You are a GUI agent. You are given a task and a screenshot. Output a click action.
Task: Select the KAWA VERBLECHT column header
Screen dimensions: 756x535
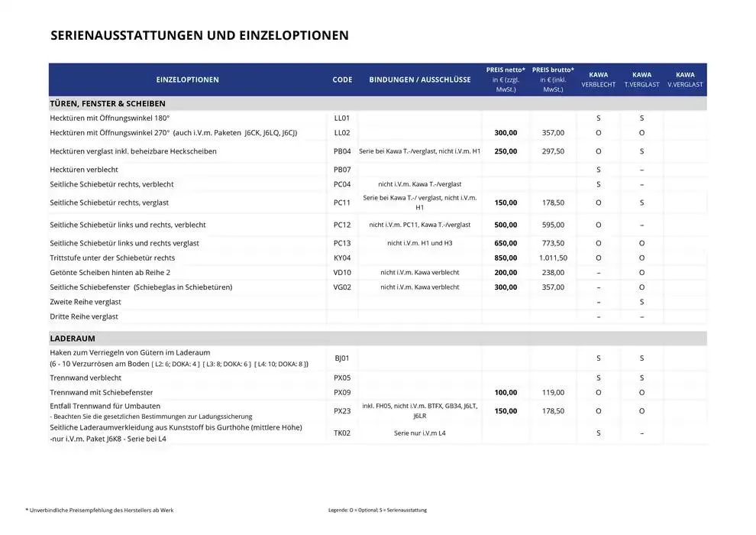pos(598,79)
